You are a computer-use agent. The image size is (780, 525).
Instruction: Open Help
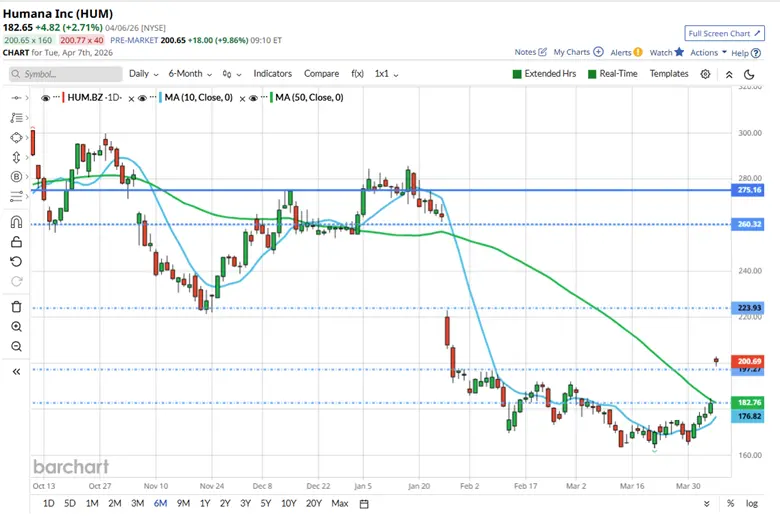coord(746,53)
